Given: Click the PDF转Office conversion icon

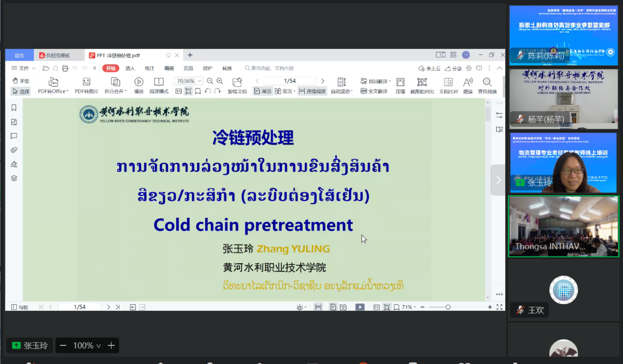Looking at the screenshot, I should coord(53,82).
